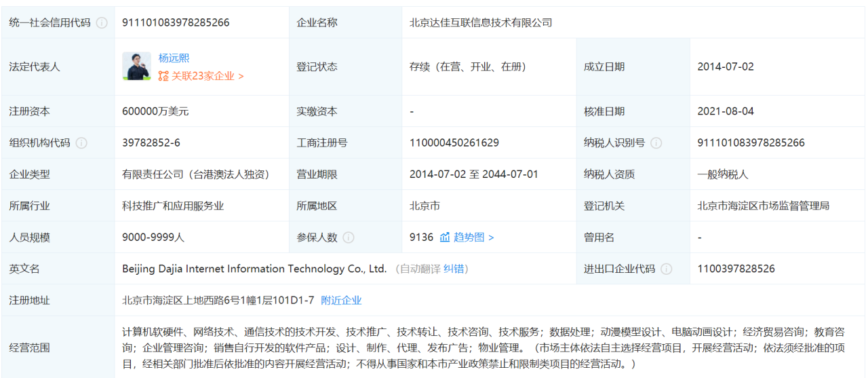Select organization code 39782852-6
The width and height of the screenshot is (868, 378).
[x=151, y=143]
